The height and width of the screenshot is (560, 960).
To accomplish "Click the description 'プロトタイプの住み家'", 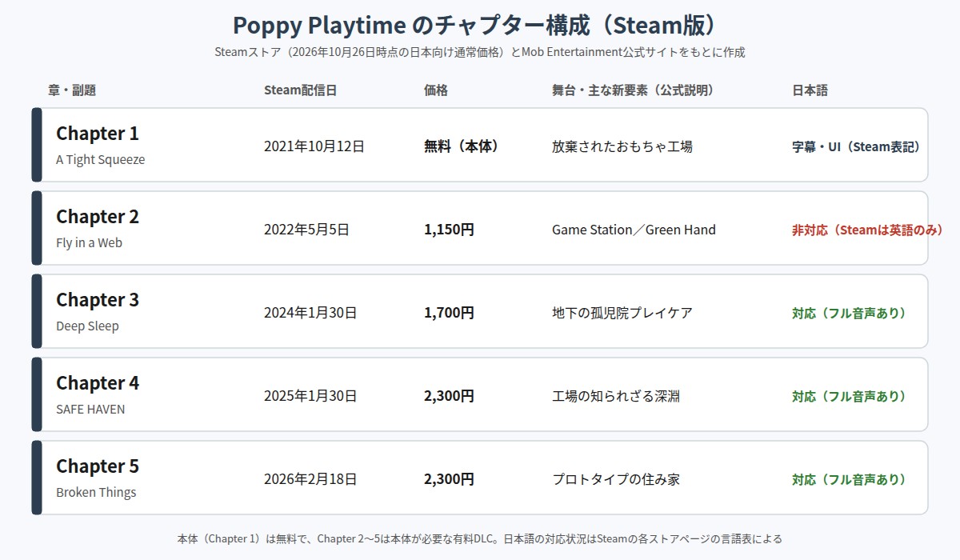I will 616,479.
